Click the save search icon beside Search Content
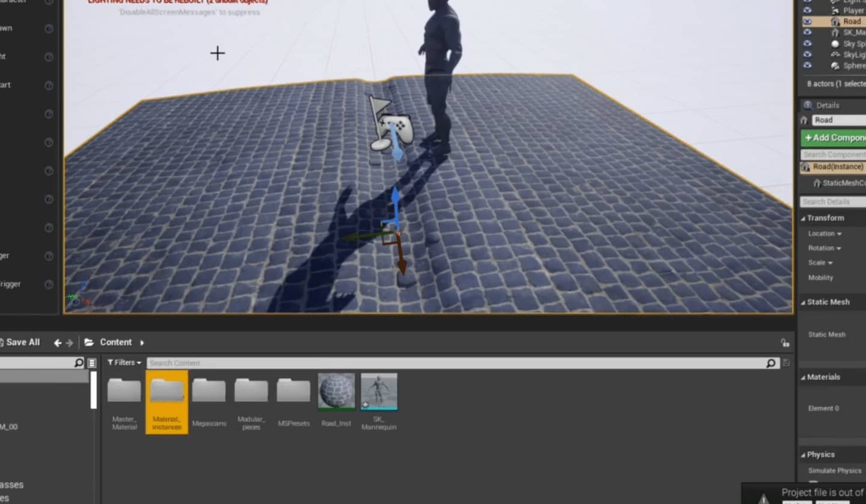 click(786, 363)
